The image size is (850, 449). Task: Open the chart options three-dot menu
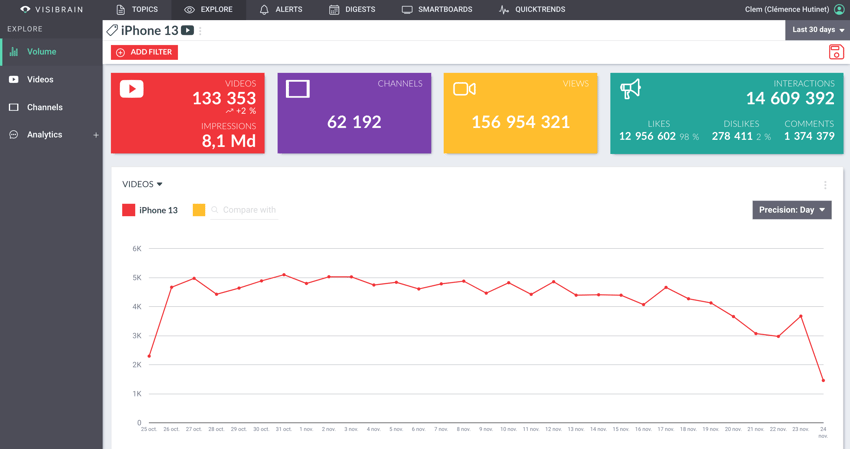[825, 185]
